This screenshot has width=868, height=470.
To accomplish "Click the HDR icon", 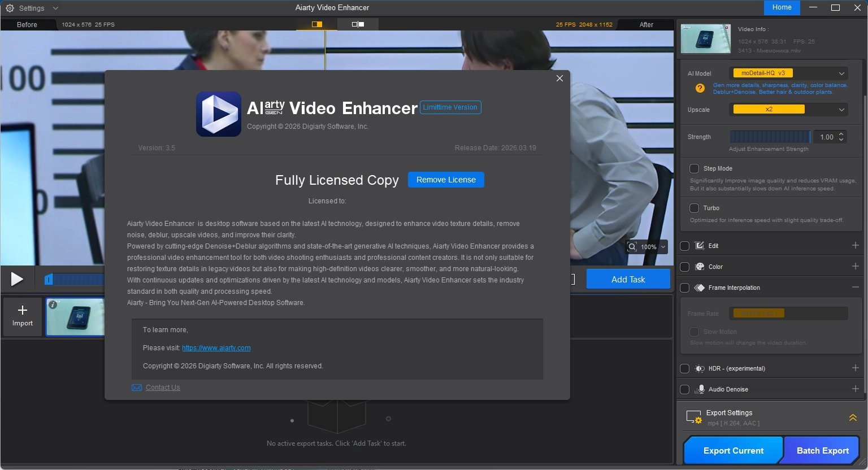I will 699,368.
